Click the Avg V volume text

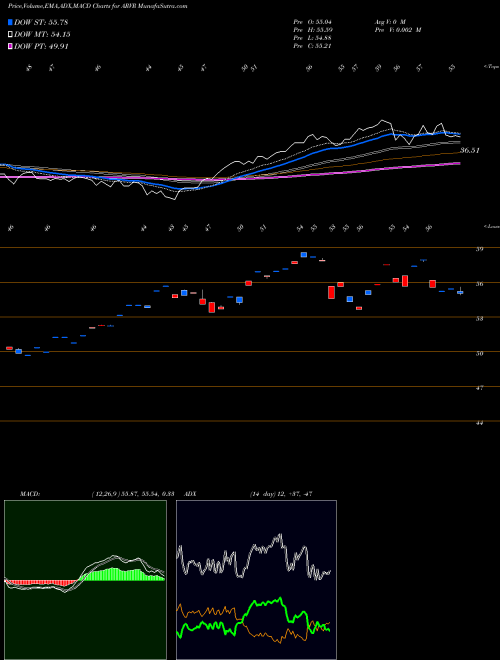[x=389, y=21]
